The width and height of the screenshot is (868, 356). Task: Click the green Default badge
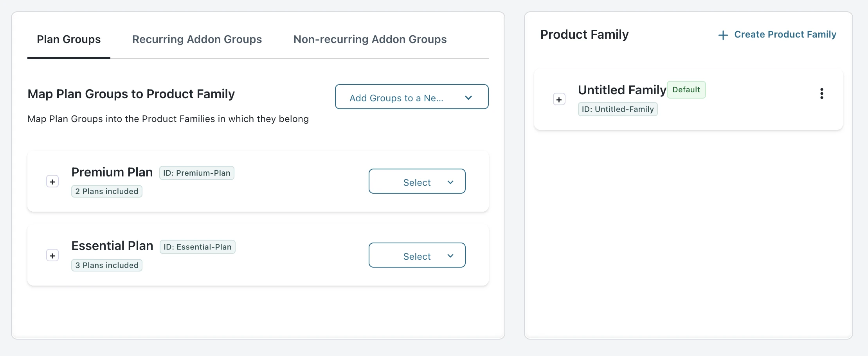tap(686, 90)
